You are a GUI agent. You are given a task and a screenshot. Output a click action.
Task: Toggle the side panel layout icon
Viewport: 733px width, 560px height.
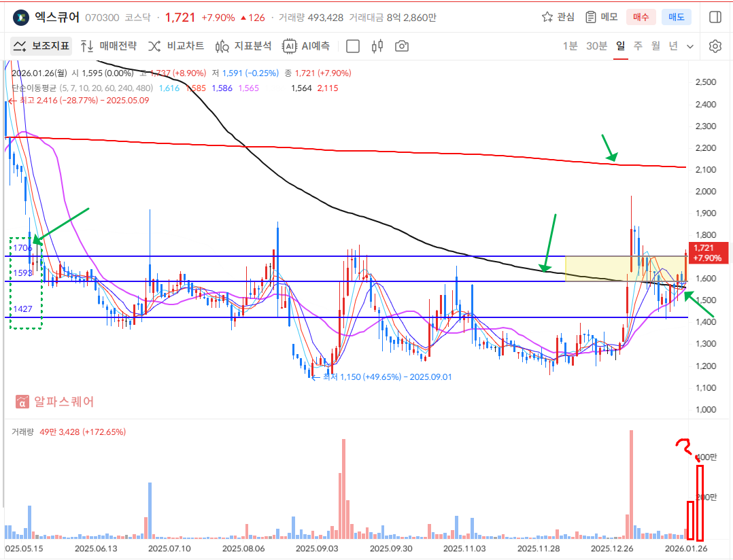(x=715, y=17)
